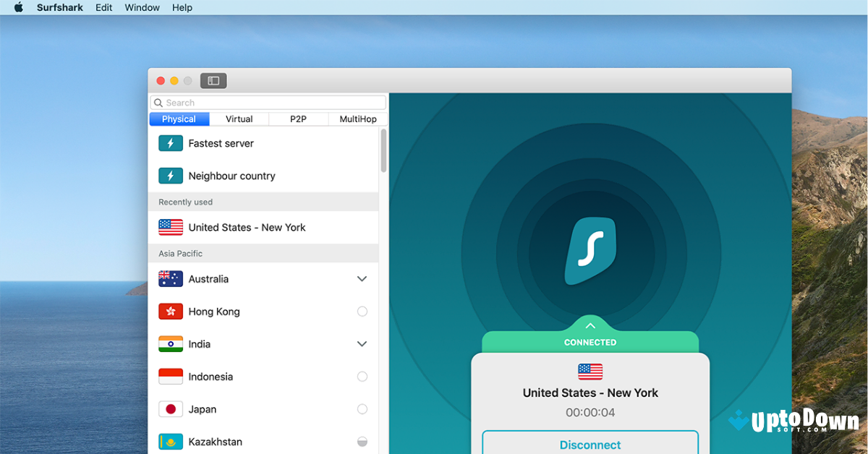
Task: Toggle the sidebar with the titlebar icon
Action: tap(213, 80)
